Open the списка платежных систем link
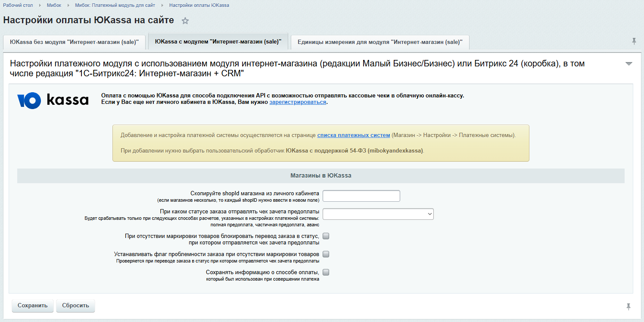The width and height of the screenshot is (644, 322). pyautogui.click(x=353, y=135)
